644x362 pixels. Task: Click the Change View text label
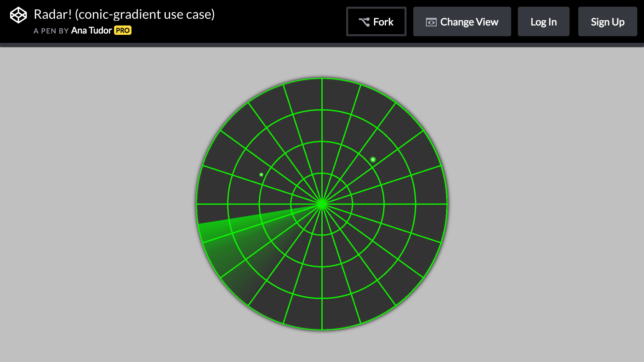469,22
